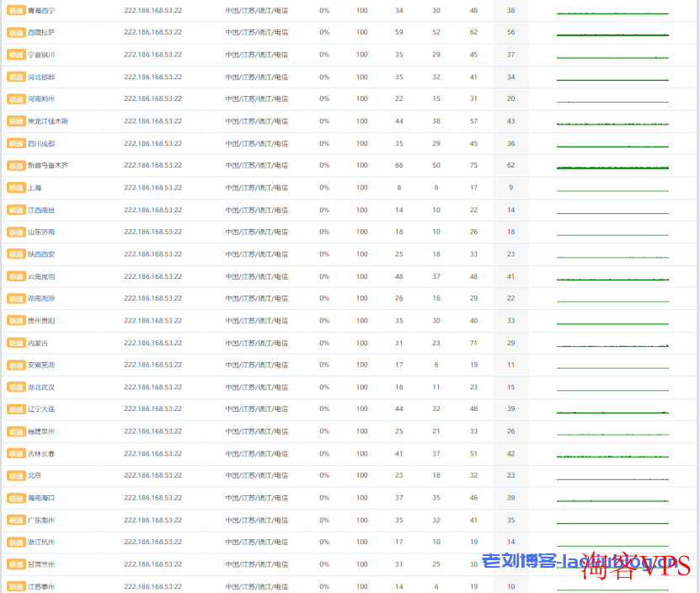Screen dimensions: 700x593
Task: Click the 联通 badge beside 广东潮州
Action: [x=16, y=521]
